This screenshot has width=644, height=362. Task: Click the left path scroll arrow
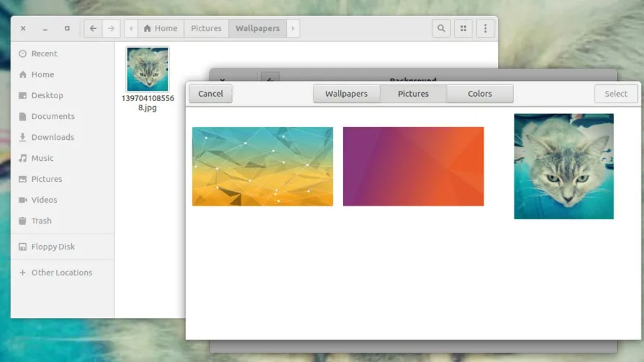click(x=131, y=28)
